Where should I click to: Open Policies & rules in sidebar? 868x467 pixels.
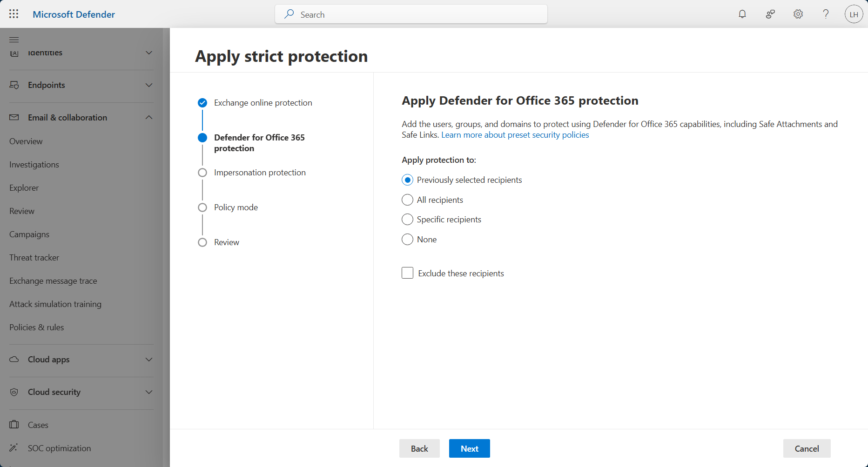(x=37, y=327)
